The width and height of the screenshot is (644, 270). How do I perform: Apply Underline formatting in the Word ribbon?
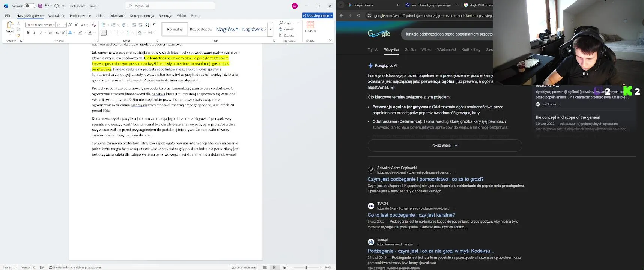tap(40, 33)
